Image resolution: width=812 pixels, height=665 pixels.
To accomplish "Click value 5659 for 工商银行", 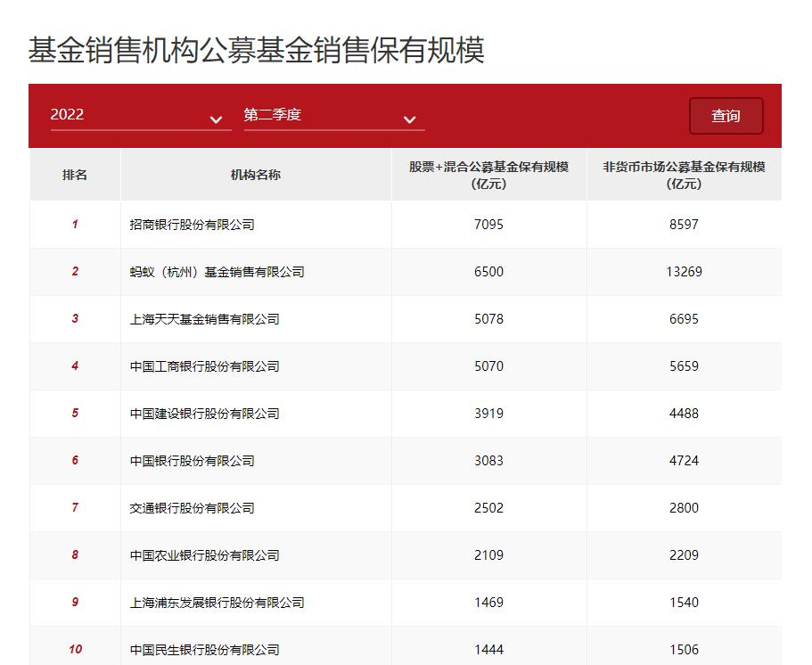I will [684, 366].
